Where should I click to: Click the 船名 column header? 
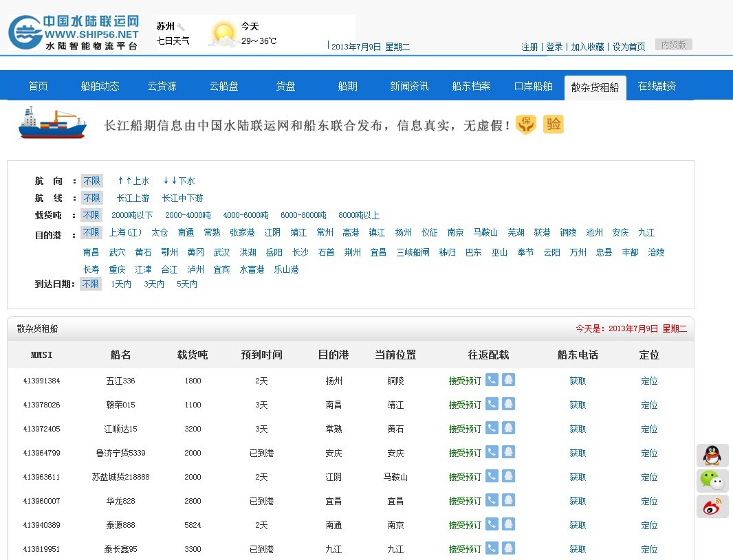(x=120, y=355)
